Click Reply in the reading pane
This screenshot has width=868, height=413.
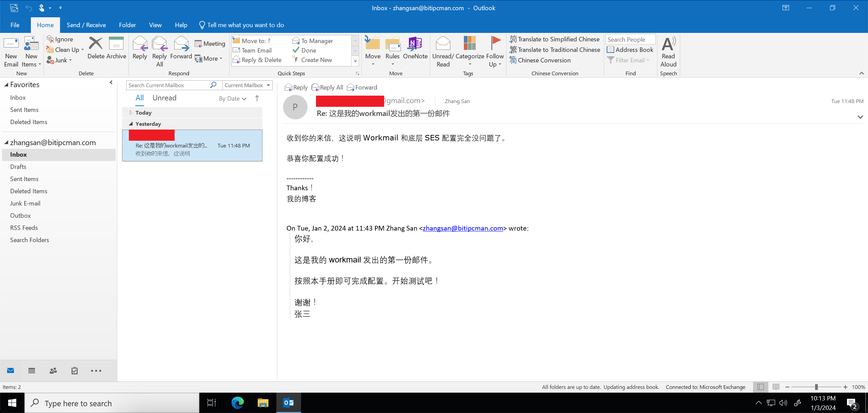[x=296, y=87]
